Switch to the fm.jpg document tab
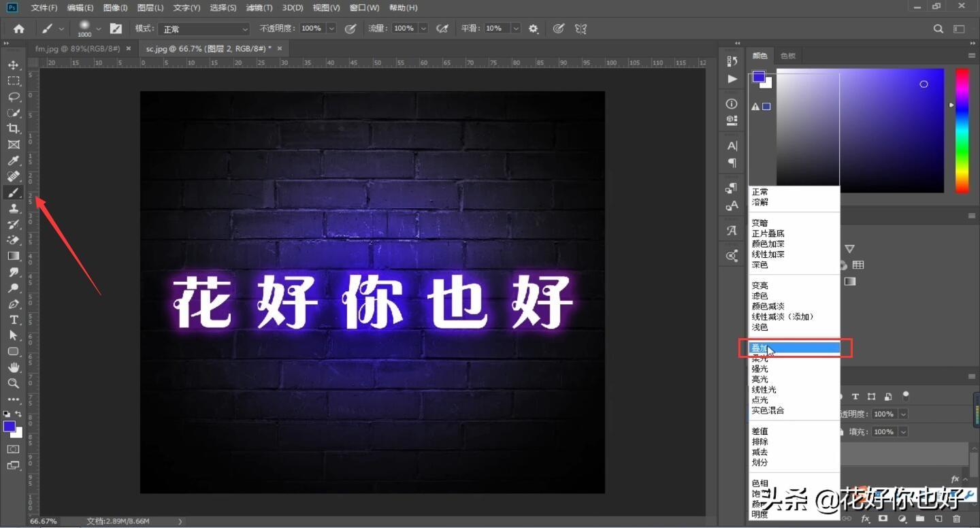This screenshot has height=528, width=980. 78,48
